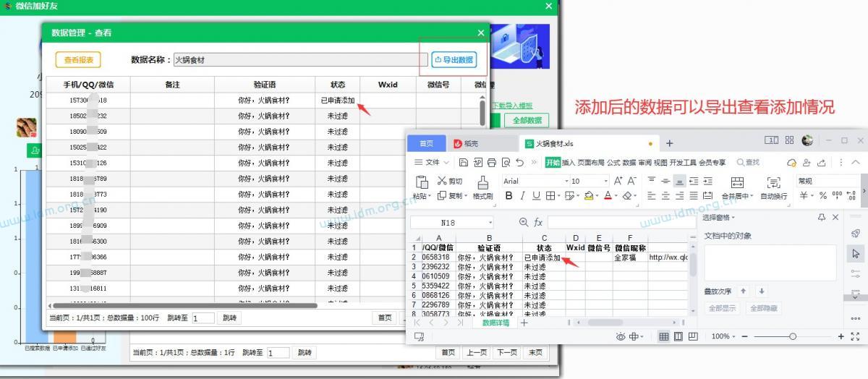Click the 合并居中 merge and center button

(x=737, y=188)
